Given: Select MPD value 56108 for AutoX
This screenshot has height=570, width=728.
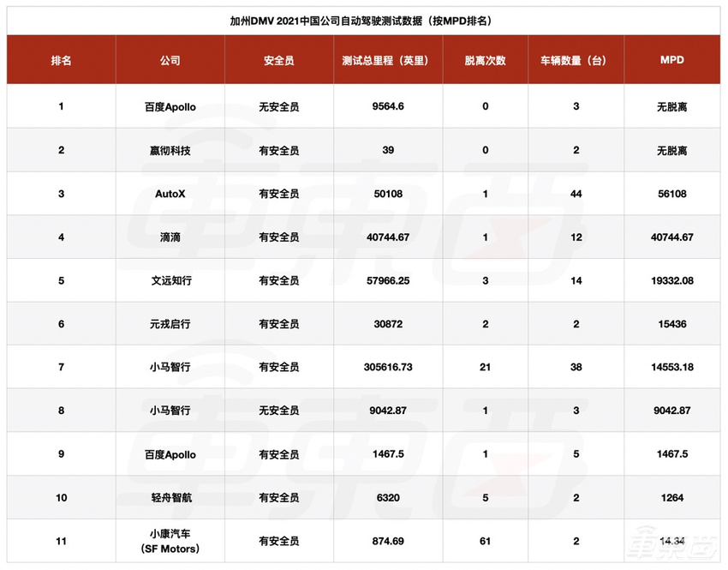Looking at the screenshot, I should (x=671, y=194).
